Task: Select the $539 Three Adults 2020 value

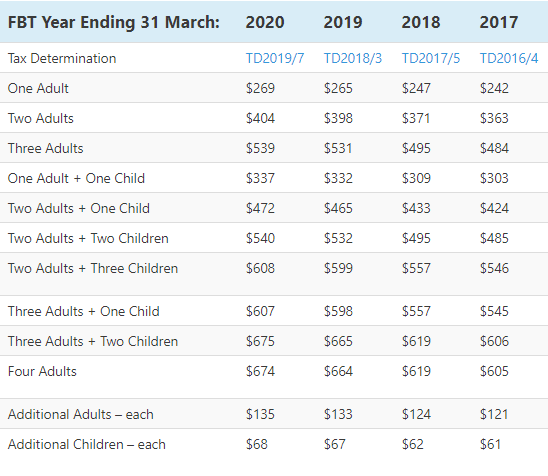Action: (260, 148)
